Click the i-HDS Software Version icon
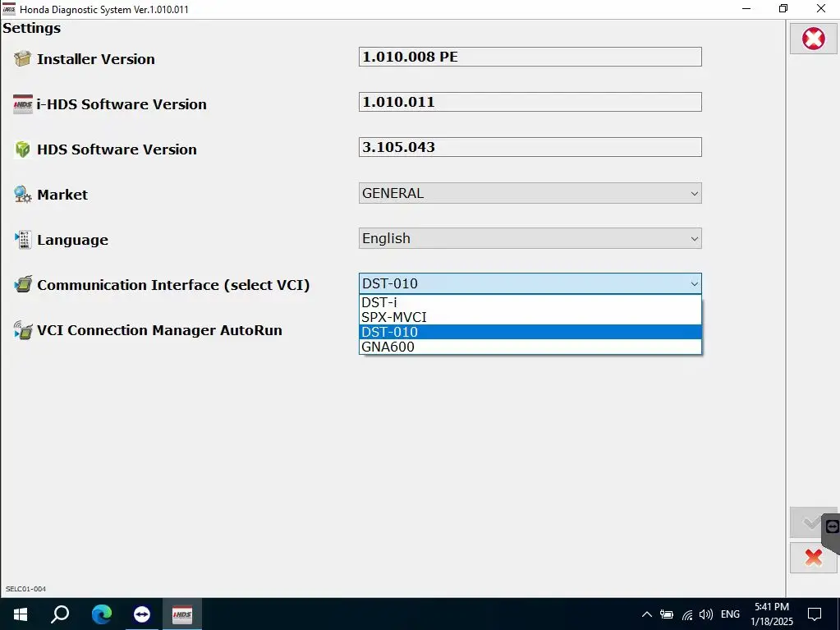The width and height of the screenshot is (840, 630). point(22,104)
